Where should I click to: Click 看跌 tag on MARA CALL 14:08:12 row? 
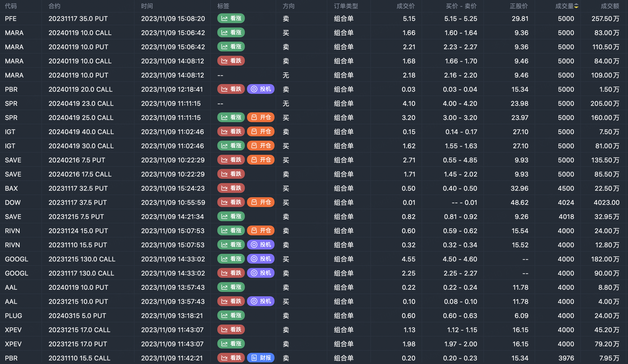[x=231, y=61]
